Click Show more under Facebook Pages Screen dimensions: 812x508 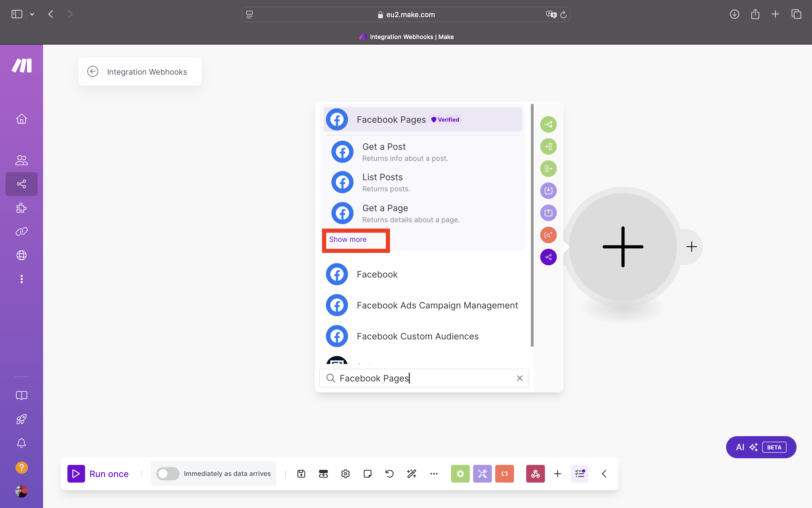tap(348, 239)
